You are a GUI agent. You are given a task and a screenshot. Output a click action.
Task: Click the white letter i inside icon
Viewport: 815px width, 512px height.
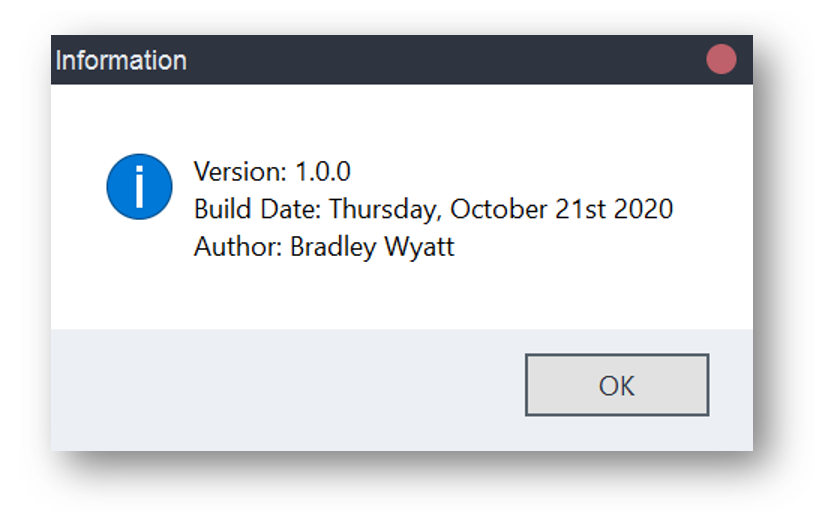139,187
